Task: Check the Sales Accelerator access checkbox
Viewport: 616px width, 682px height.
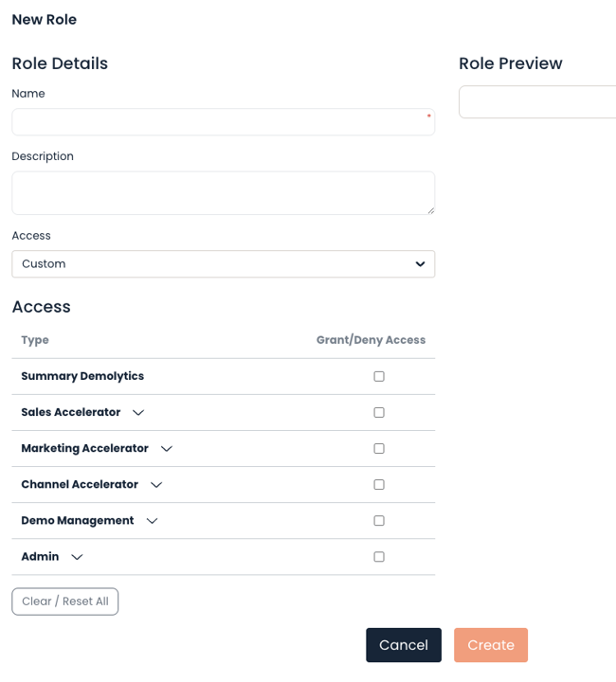Action: (379, 412)
